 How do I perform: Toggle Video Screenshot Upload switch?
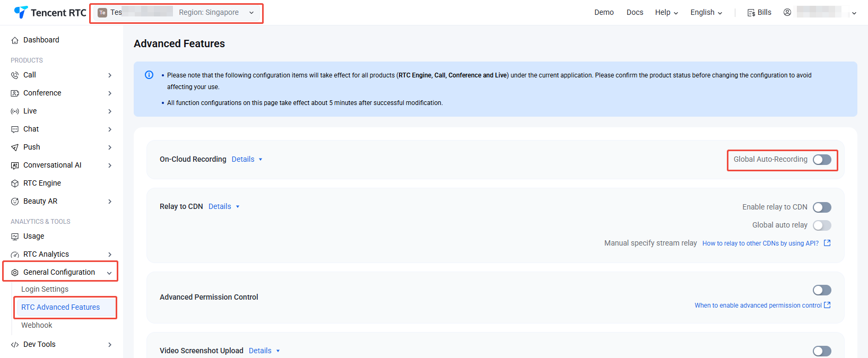[822, 351]
